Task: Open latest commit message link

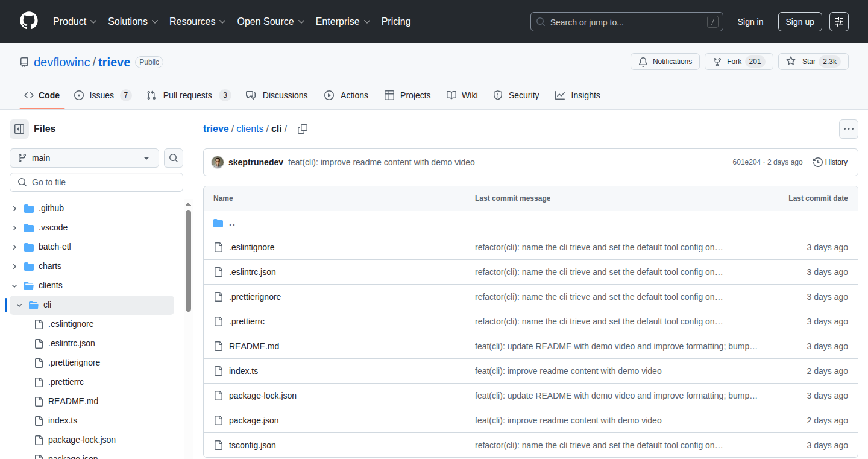Action: pos(382,162)
